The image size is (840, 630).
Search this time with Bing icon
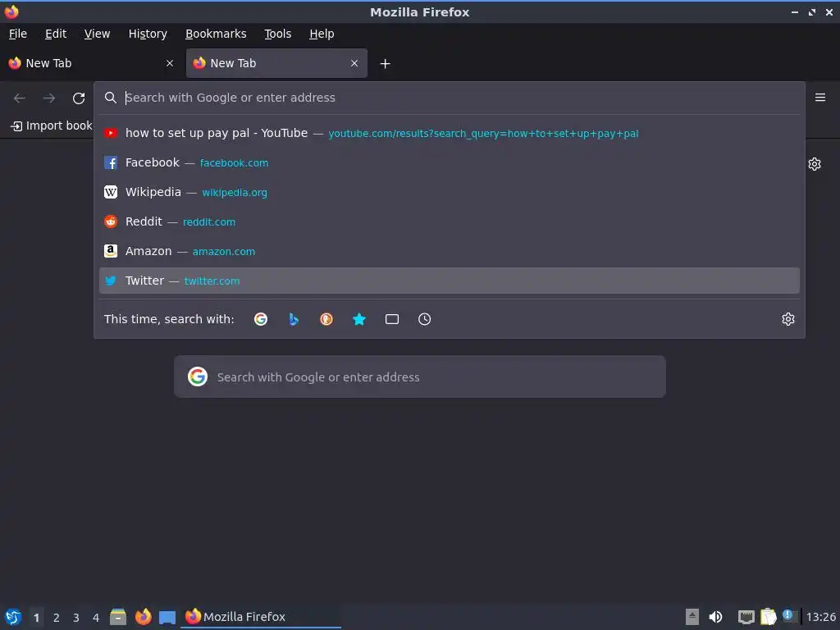[x=294, y=319]
